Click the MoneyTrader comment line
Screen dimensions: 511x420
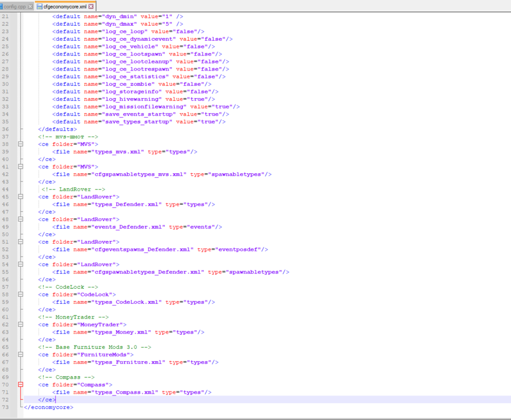tap(74, 317)
